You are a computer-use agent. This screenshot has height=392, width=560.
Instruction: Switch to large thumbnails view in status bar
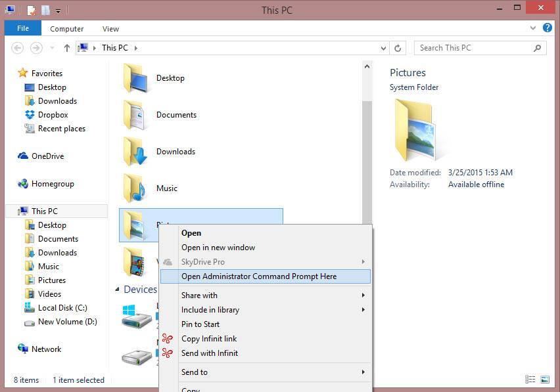pyautogui.click(x=545, y=380)
